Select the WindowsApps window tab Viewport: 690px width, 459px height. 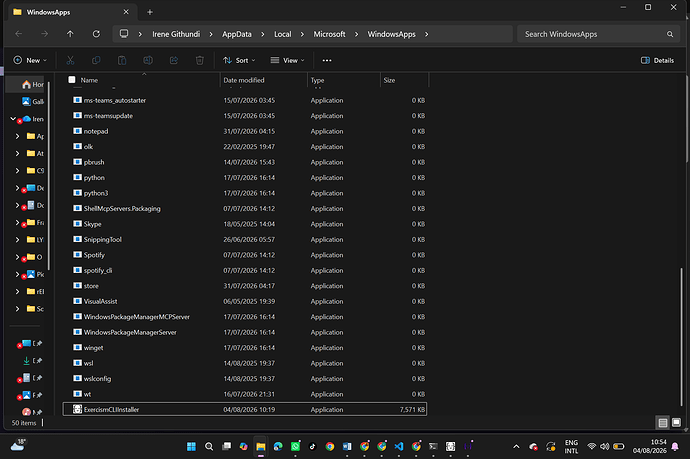point(73,12)
